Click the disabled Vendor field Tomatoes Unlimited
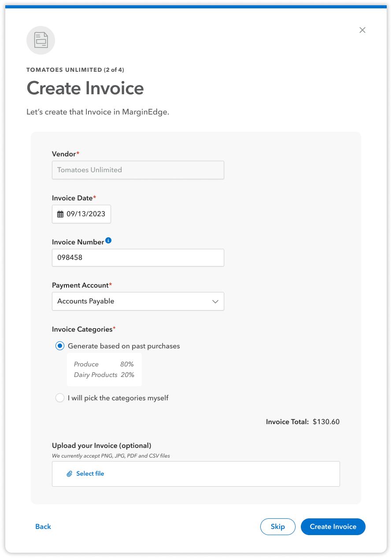 pos(138,170)
